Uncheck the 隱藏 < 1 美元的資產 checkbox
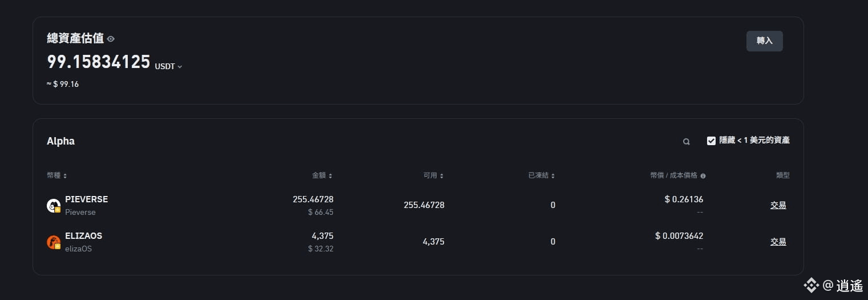The height and width of the screenshot is (300, 868). 711,141
